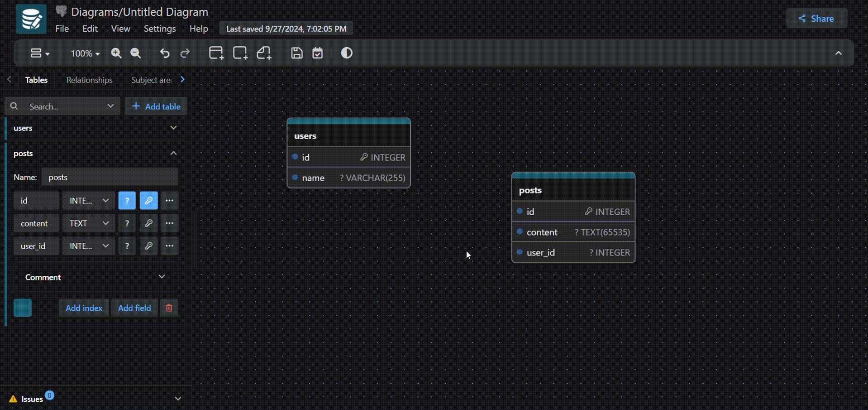The image size is (868, 410).
Task: Undo the last action
Action: coord(165,53)
